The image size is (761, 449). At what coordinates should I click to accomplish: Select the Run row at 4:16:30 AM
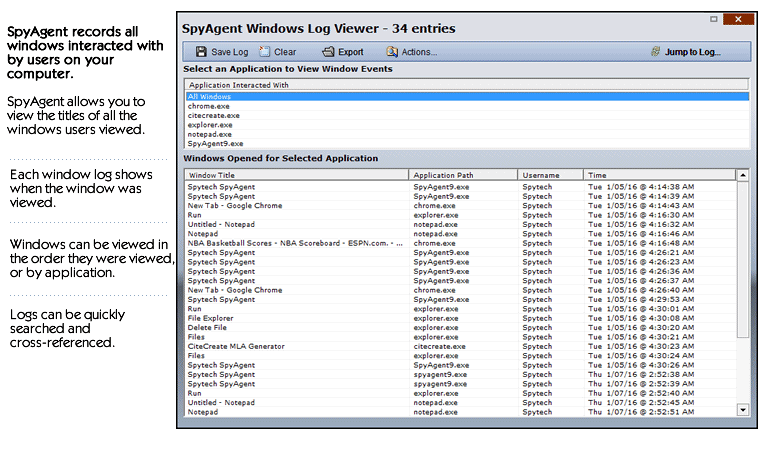460,215
